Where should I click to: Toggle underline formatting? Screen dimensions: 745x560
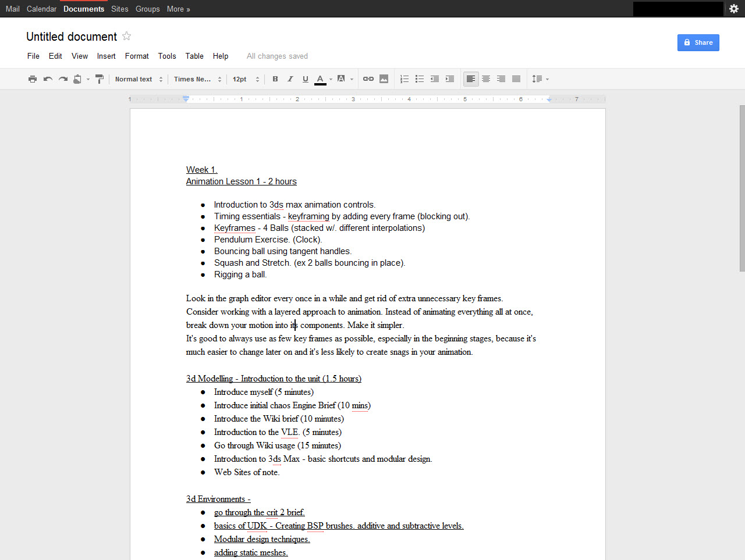pyautogui.click(x=306, y=79)
